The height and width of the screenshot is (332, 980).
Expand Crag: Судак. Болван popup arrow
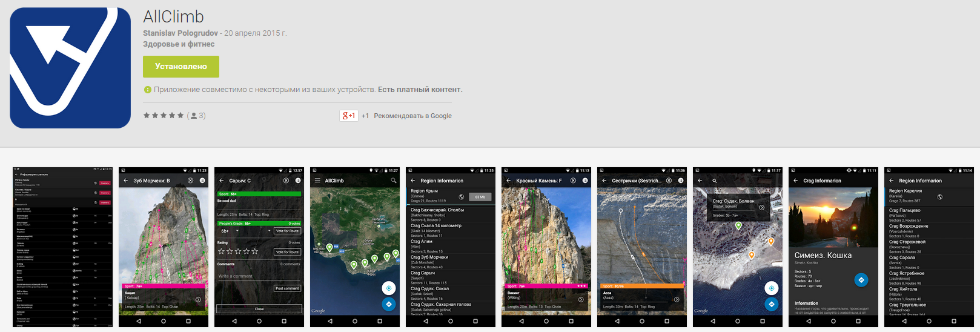(761, 207)
